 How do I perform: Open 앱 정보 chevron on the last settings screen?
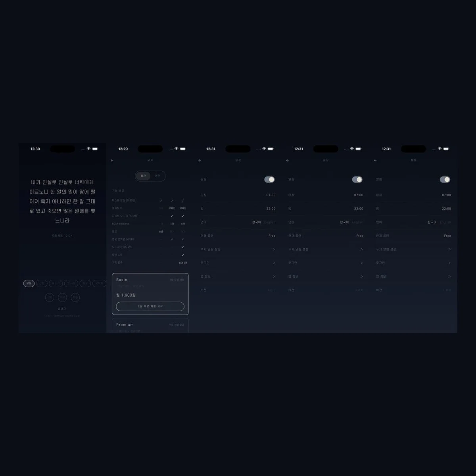pos(449,276)
